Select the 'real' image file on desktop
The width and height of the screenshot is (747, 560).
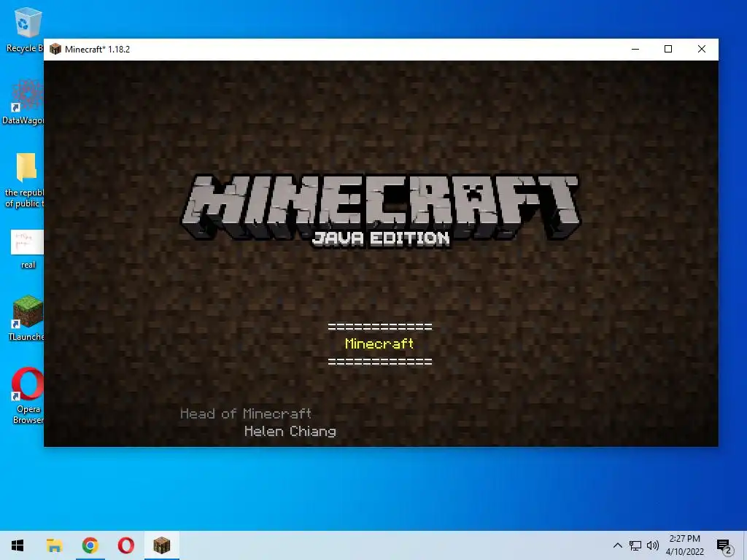[x=27, y=249]
